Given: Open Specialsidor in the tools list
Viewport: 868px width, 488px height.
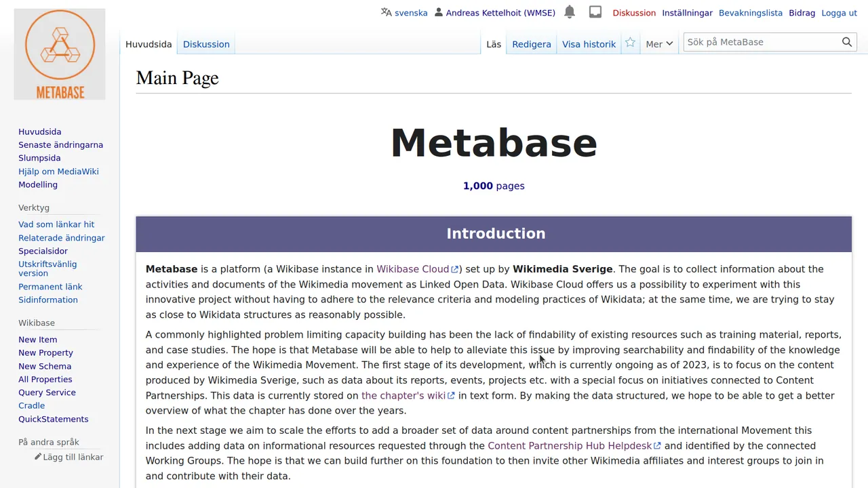Looking at the screenshot, I should pyautogui.click(x=43, y=251).
